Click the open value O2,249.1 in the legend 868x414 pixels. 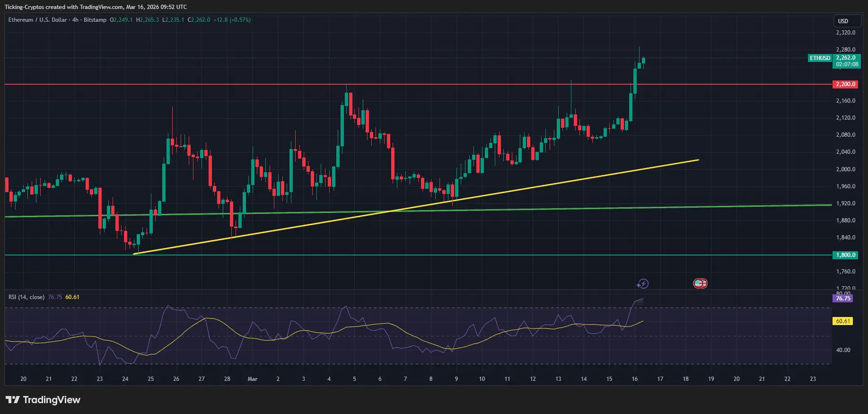point(122,20)
